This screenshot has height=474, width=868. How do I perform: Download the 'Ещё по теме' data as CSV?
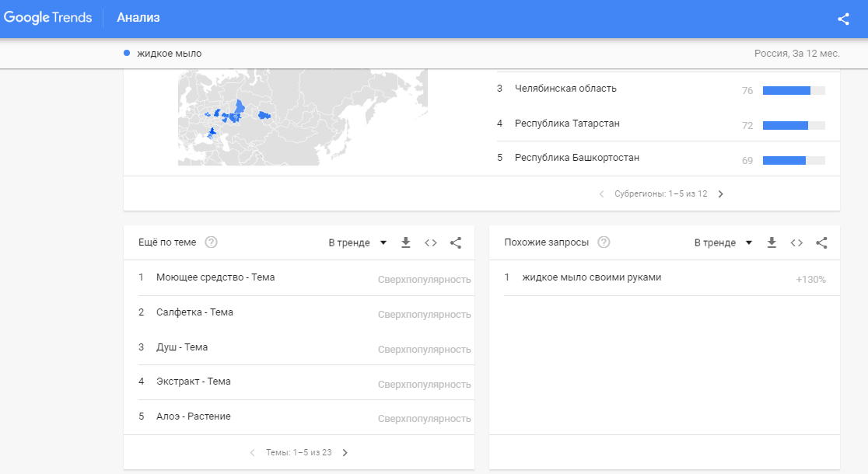[x=405, y=242]
